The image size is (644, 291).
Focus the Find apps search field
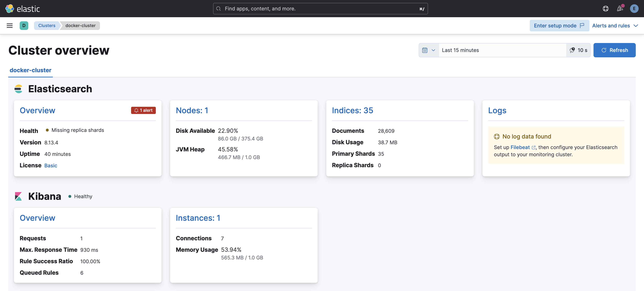320,8
